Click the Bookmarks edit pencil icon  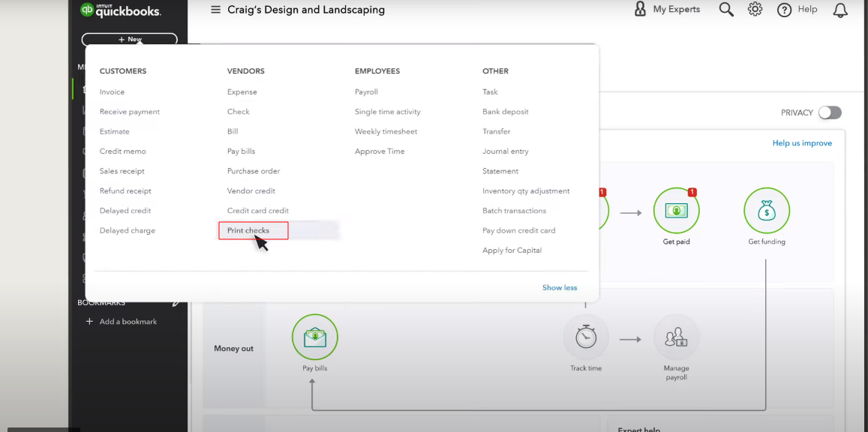click(176, 302)
